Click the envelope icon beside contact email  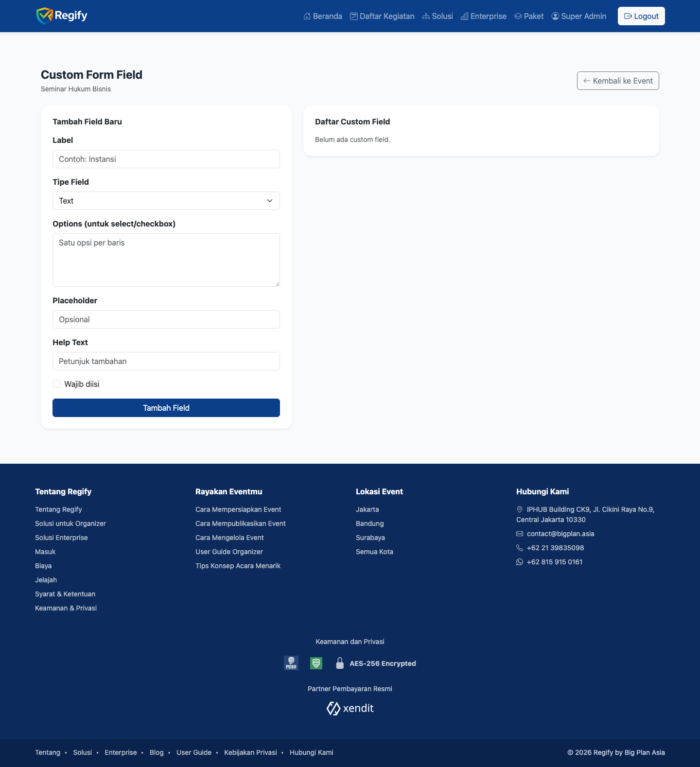(x=520, y=534)
